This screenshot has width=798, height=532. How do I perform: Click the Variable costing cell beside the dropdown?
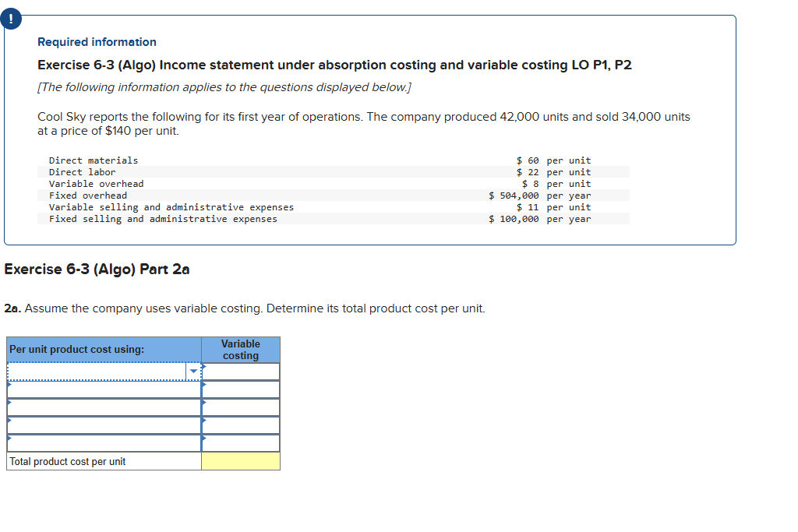click(x=242, y=372)
